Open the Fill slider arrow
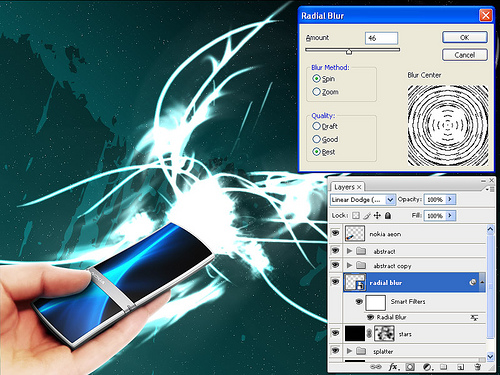500x375 pixels. (450, 216)
